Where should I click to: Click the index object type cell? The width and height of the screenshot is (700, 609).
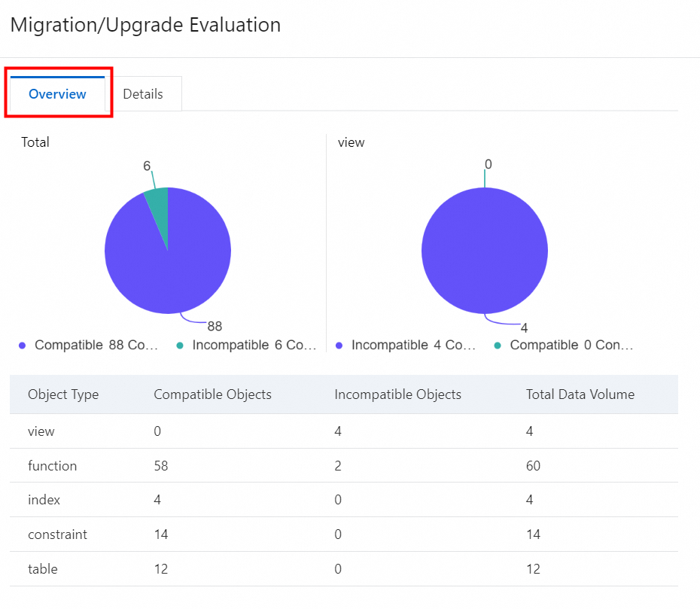[x=44, y=500]
